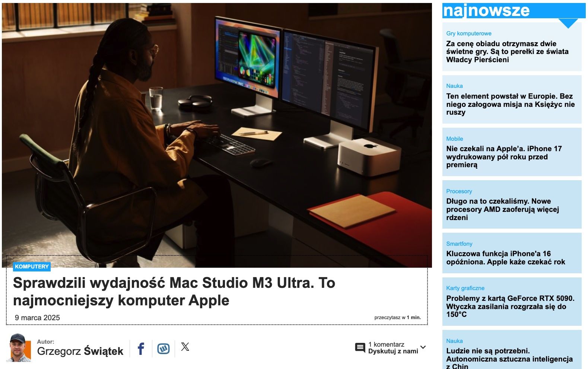Viewport: 588px width, 369px height.
Task: Open the Mac Studio M3 Ultra headline
Action: pyautogui.click(x=174, y=292)
